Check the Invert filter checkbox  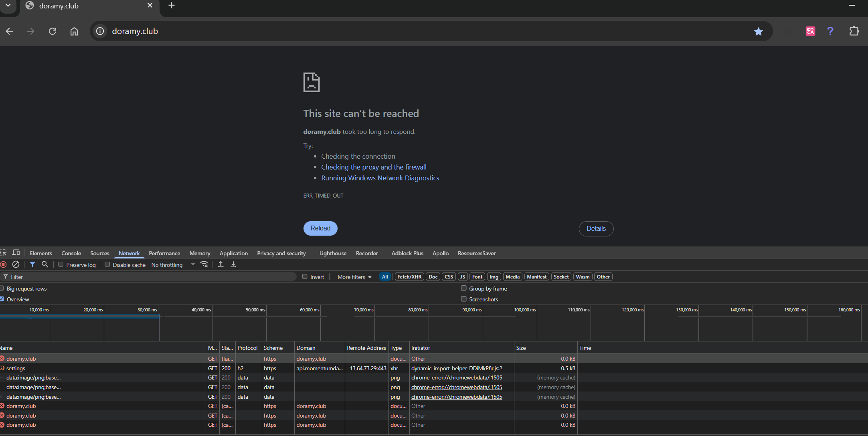[x=305, y=277]
